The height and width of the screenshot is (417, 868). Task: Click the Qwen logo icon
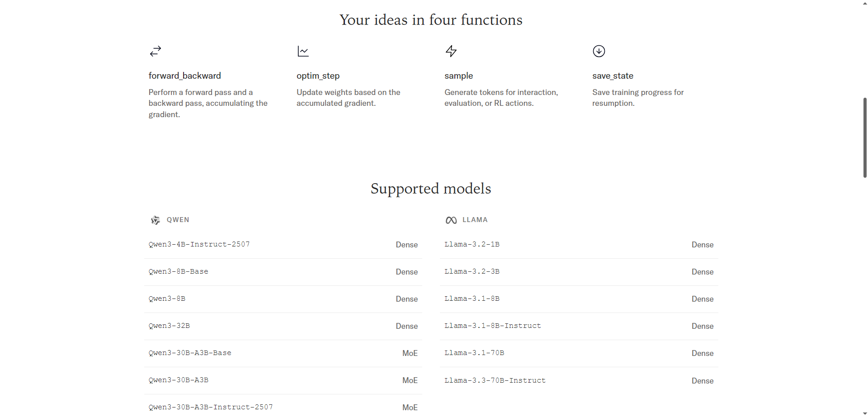click(x=155, y=220)
